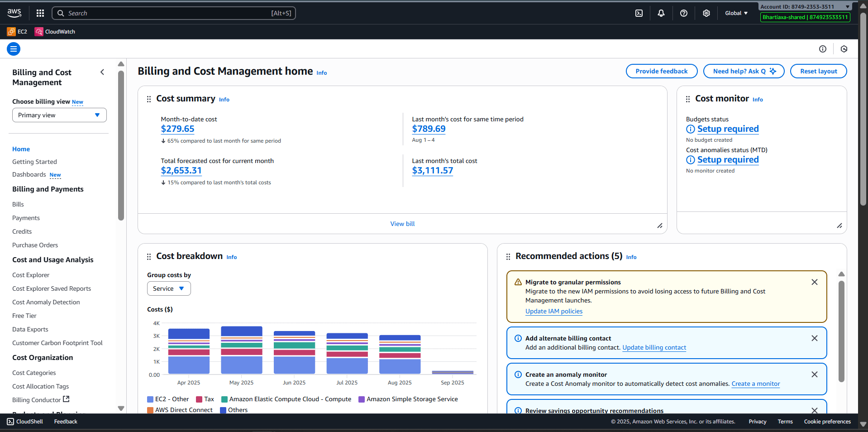Launch CloudShell from top bar icon
Viewport: 868px width, 432px height.
tap(639, 13)
